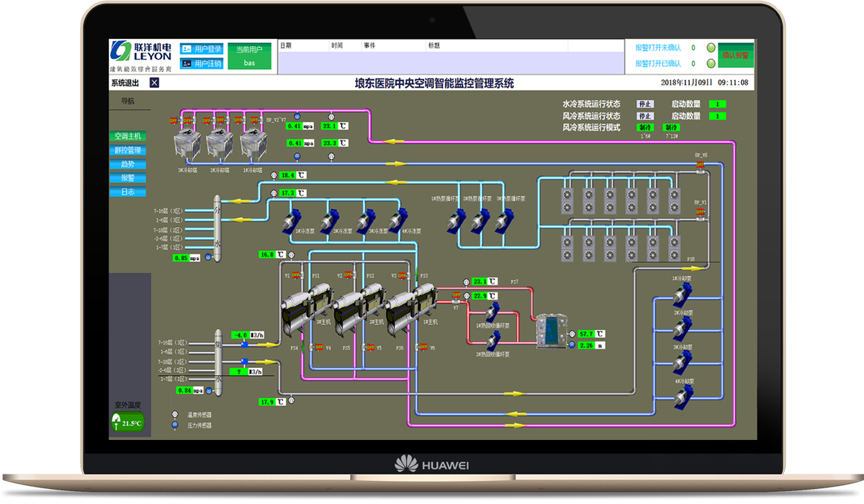Select the 1#冷冻泵 chilled water pump

tap(294, 220)
